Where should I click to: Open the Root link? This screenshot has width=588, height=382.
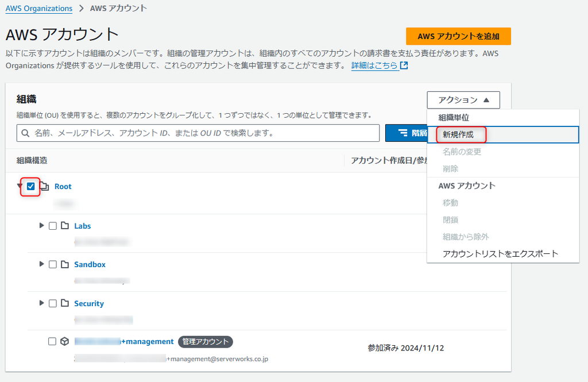[63, 187]
